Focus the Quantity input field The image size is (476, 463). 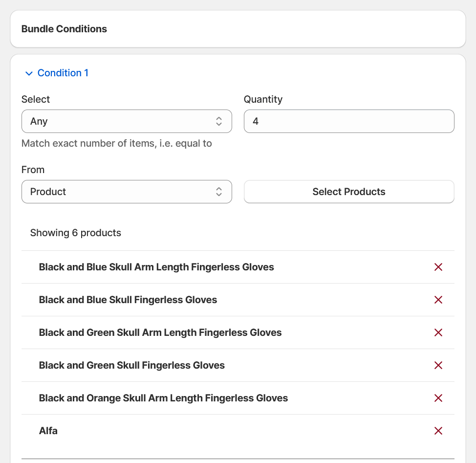point(349,121)
